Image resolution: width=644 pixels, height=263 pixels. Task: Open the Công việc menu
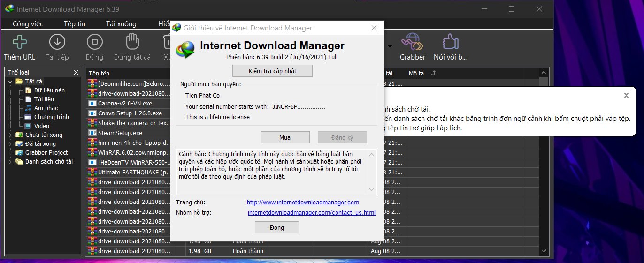(28, 24)
